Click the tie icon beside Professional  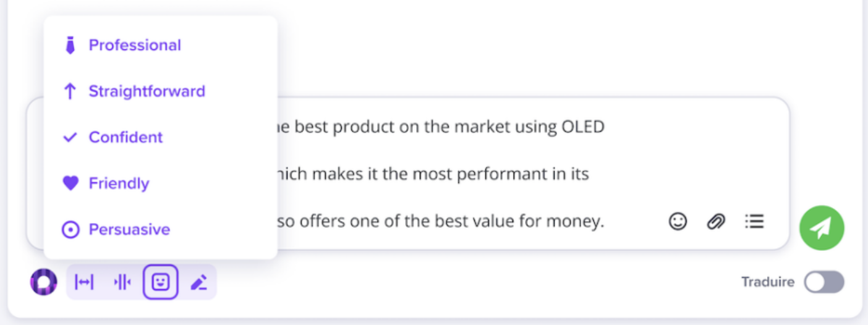(x=70, y=45)
